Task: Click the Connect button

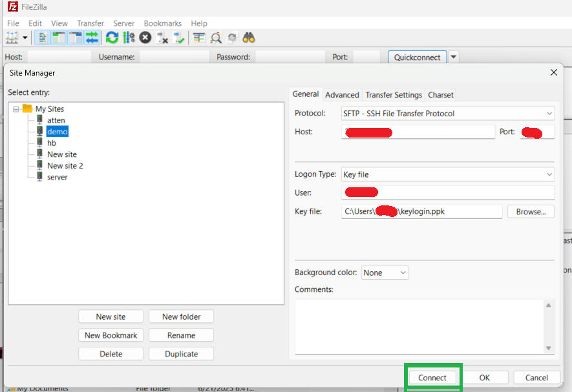Action: point(432,377)
